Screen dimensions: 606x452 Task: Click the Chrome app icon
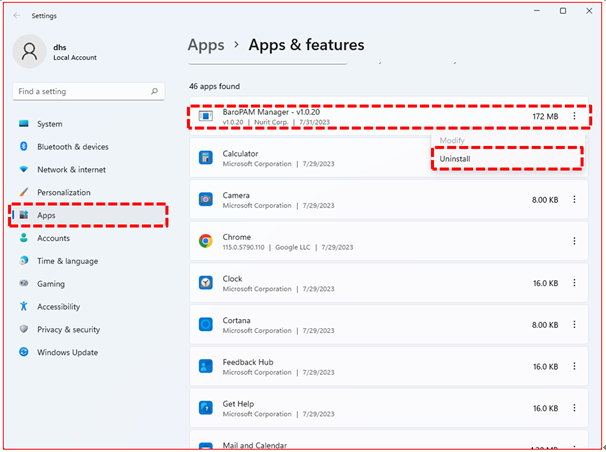(x=206, y=241)
